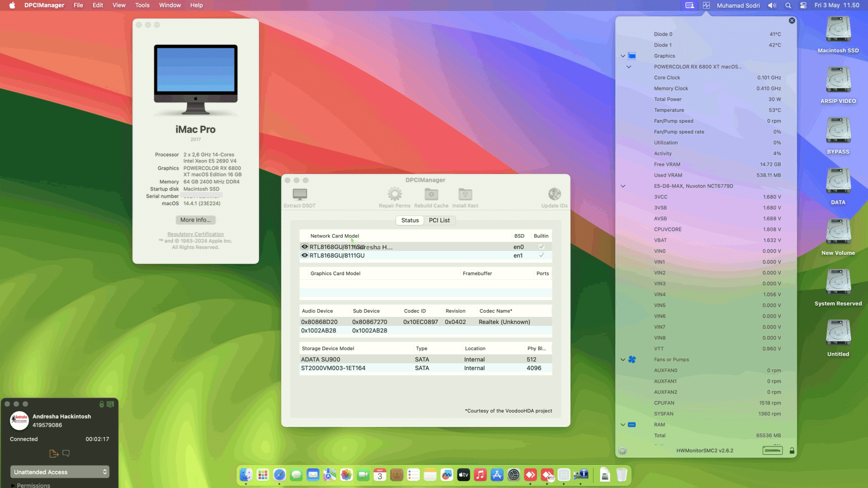Open the chat icon in AnyDesk panel

tap(66, 453)
